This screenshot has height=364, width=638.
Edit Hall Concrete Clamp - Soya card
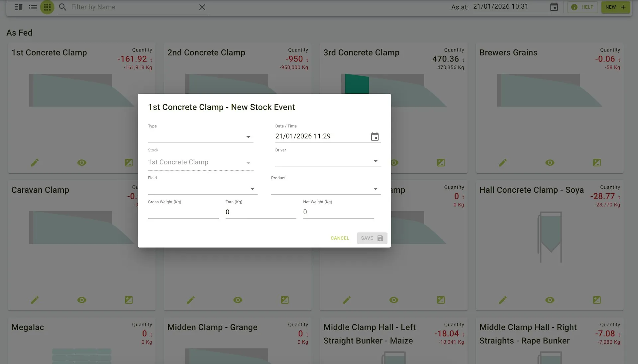[503, 300]
